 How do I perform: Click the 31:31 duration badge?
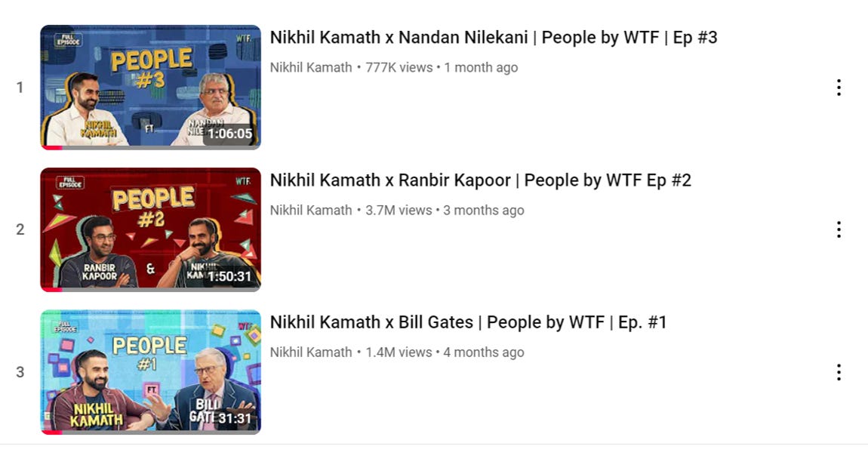click(x=235, y=418)
